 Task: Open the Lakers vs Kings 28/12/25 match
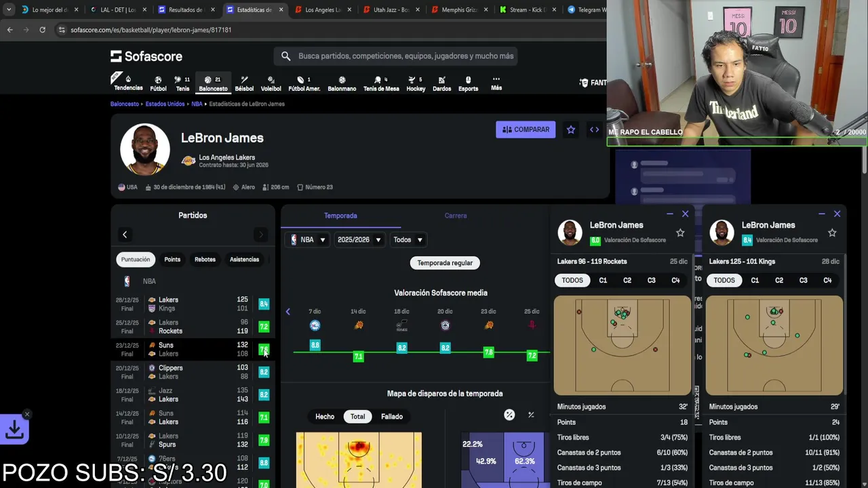click(x=193, y=304)
